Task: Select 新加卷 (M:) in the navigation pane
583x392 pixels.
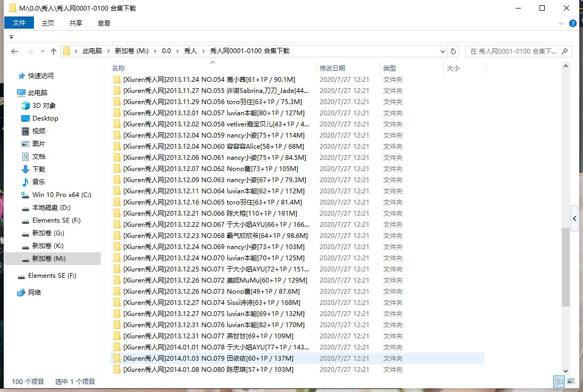Action: (x=53, y=259)
